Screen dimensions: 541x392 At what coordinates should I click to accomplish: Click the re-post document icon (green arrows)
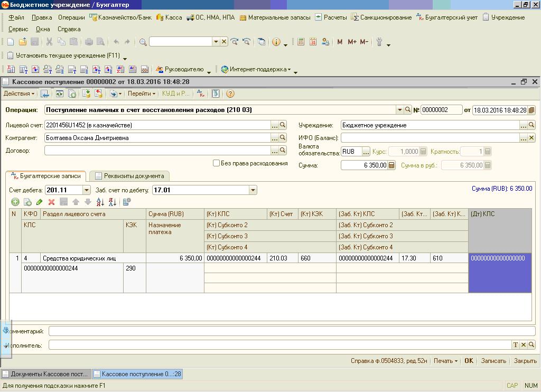60,94
